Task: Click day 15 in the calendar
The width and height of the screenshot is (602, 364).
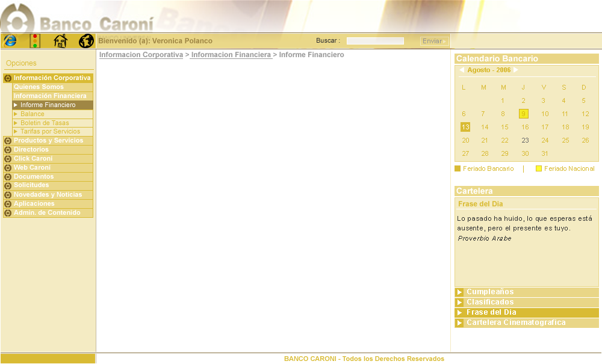Action: [504, 127]
